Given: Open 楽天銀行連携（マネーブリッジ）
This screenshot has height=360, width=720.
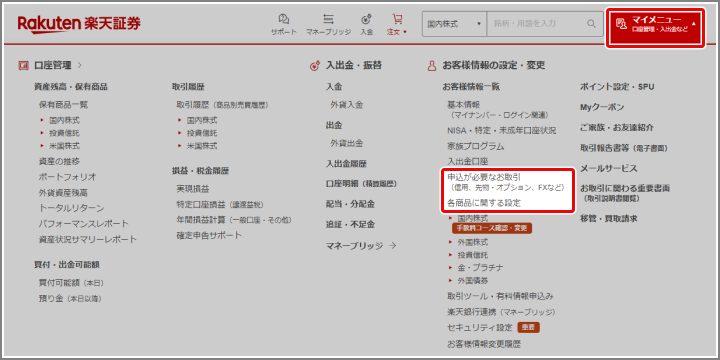Looking at the screenshot, I should point(501,312).
